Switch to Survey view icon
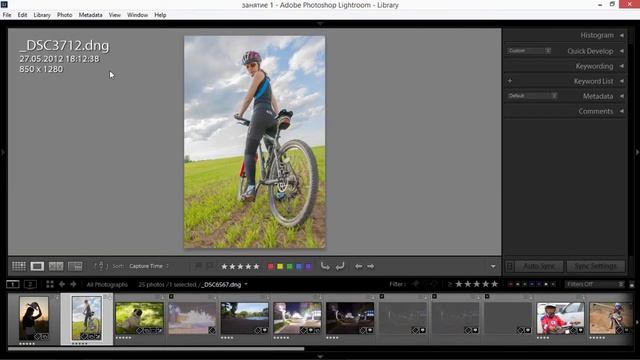 75,266
